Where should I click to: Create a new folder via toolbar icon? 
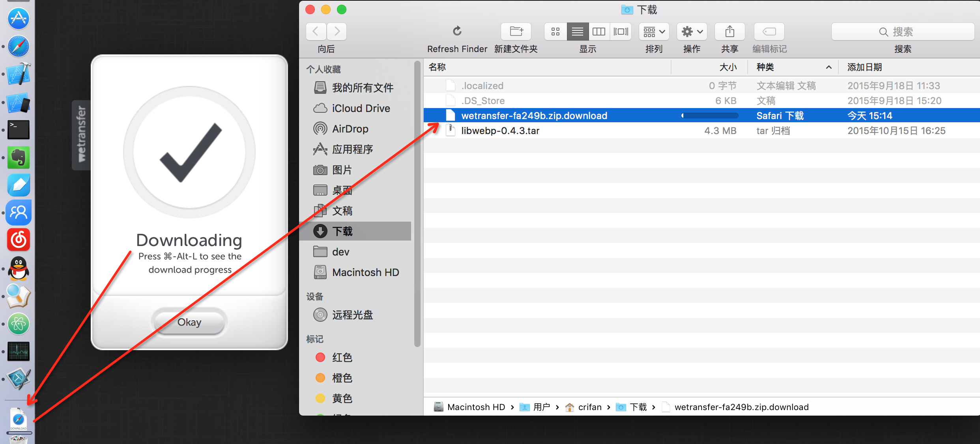[516, 32]
